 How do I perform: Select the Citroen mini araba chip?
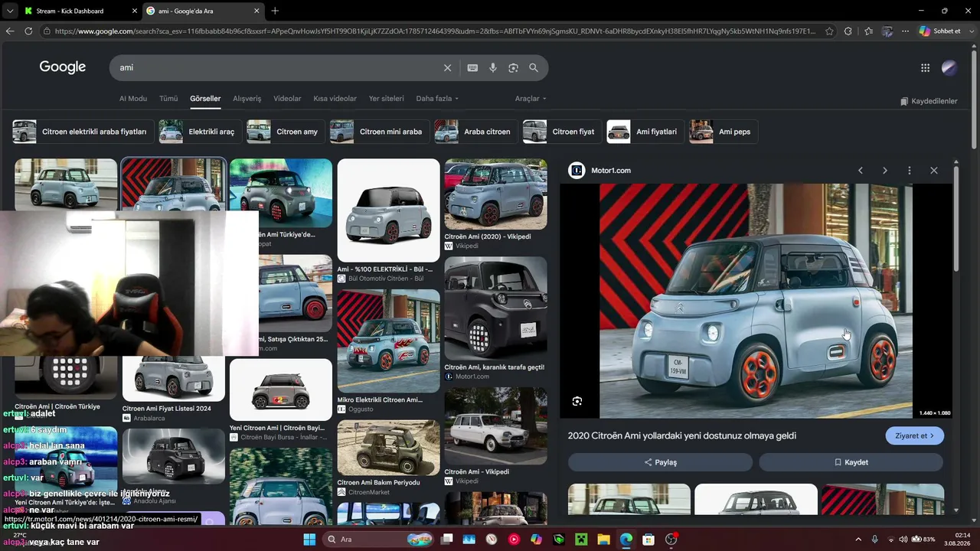[x=380, y=132]
